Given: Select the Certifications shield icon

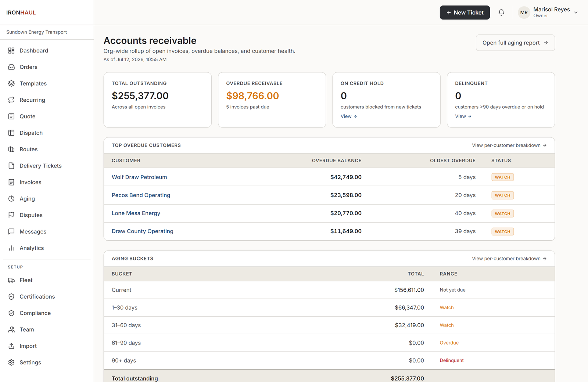Looking at the screenshot, I should (x=11, y=297).
